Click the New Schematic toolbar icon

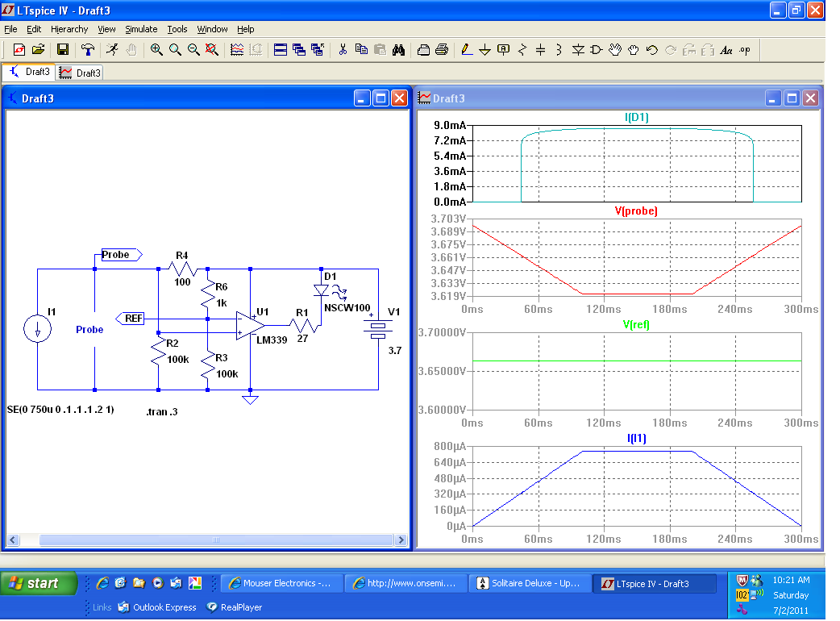[19, 50]
